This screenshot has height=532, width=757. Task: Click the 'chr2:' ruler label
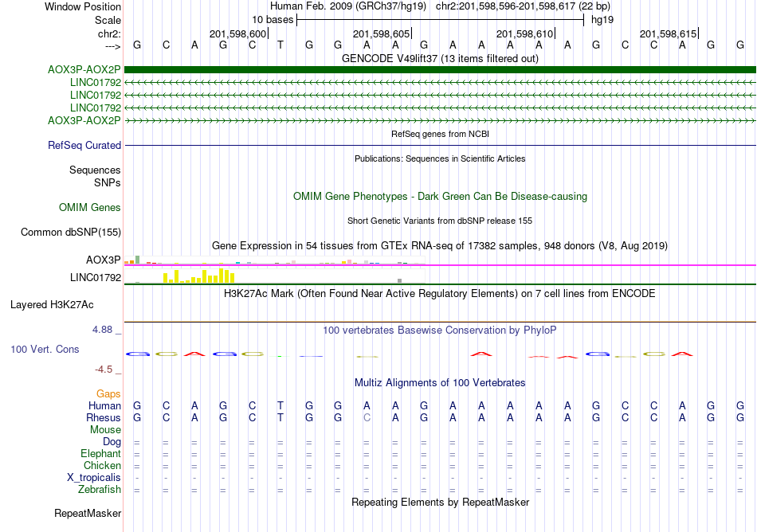pos(109,33)
